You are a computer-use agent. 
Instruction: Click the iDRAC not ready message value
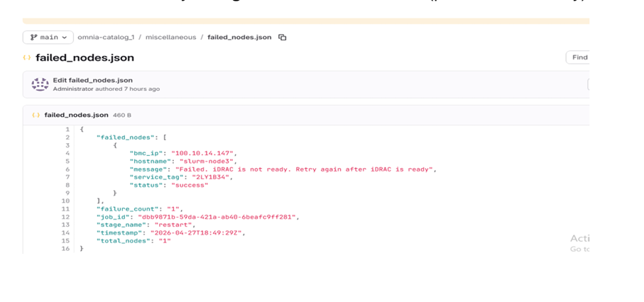coord(305,169)
